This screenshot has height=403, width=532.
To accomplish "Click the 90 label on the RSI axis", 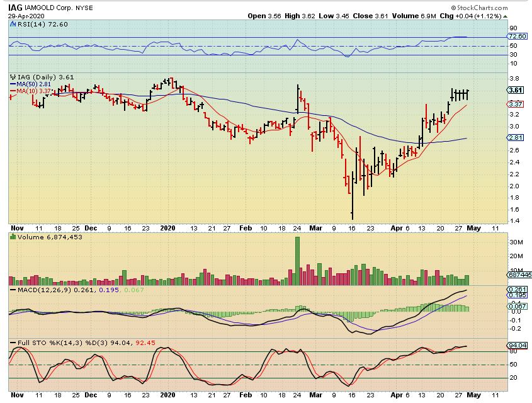I will pyautogui.click(x=513, y=28).
